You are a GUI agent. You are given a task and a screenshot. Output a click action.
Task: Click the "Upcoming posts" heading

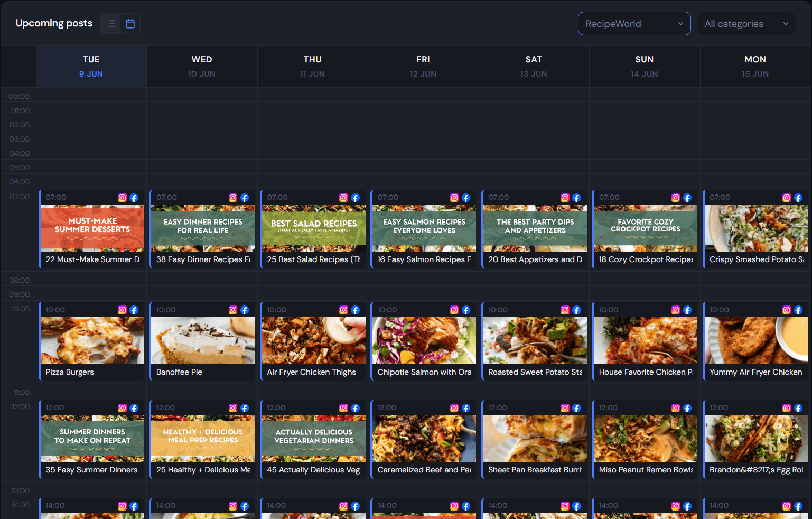point(54,23)
